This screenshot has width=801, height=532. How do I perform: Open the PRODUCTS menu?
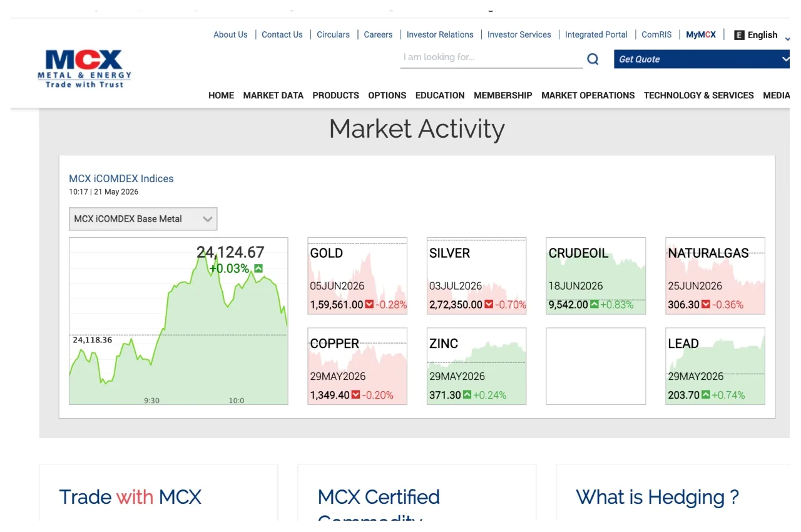click(336, 95)
